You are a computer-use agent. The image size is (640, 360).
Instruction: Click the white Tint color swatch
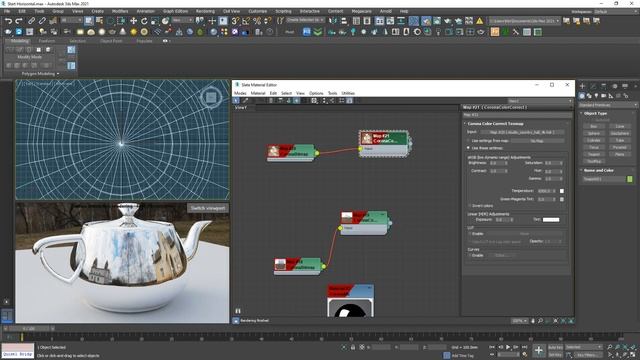551,220
